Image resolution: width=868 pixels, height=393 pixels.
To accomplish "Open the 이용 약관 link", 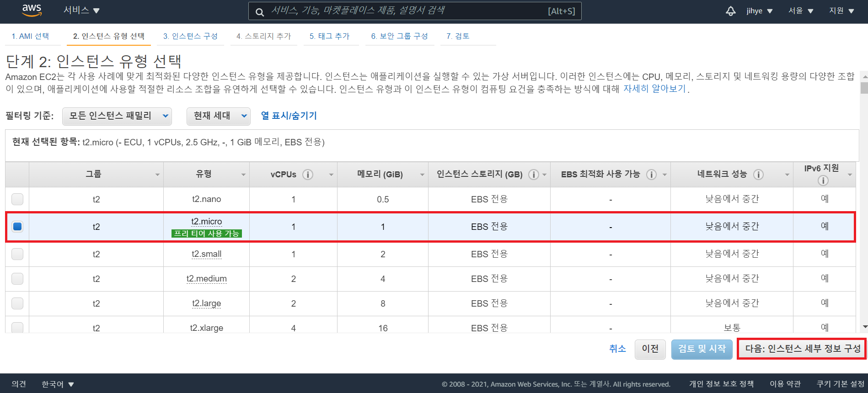I will coord(785,384).
